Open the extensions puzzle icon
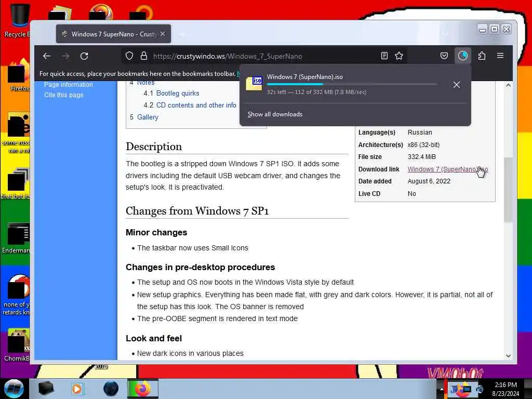The width and height of the screenshot is (532, 399). [482, 56]
